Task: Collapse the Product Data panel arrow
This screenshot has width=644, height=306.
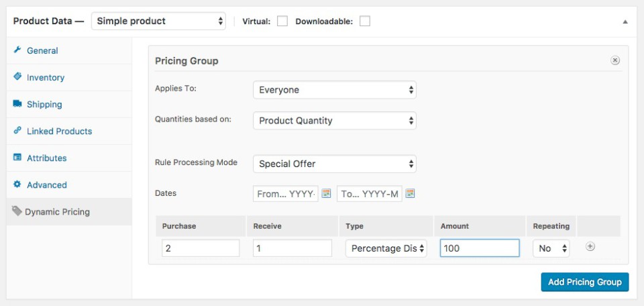Action: [625, 21]
